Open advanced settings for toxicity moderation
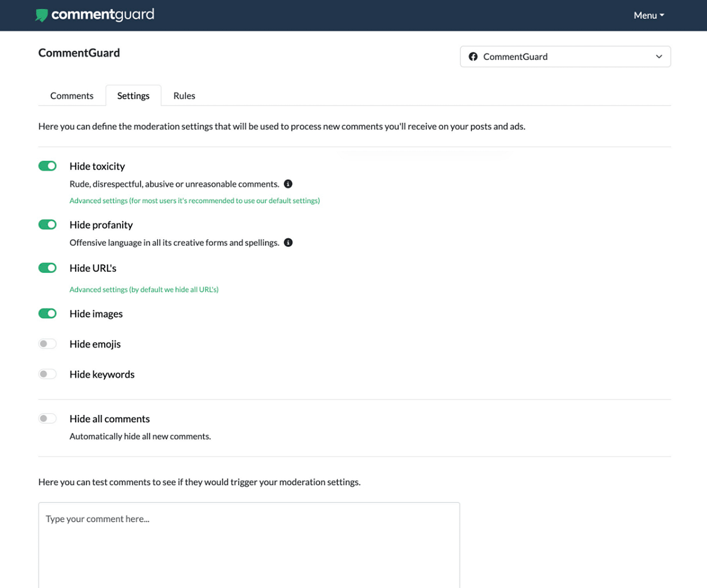 195,201
